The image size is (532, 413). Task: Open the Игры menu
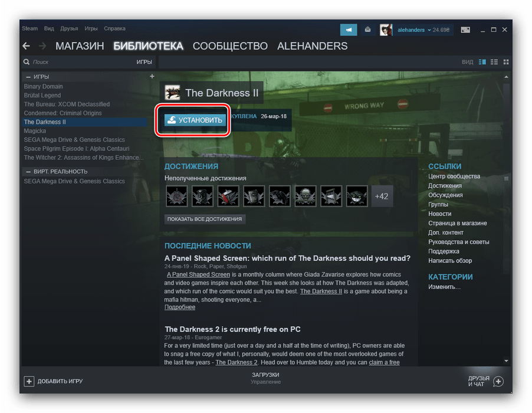coord(91,28)
